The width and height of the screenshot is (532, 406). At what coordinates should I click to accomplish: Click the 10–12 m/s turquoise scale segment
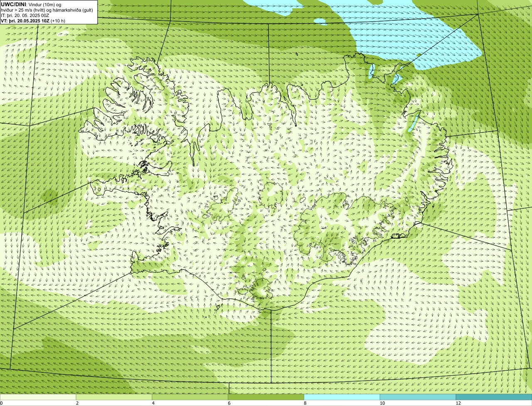click(x=418, y=397)
